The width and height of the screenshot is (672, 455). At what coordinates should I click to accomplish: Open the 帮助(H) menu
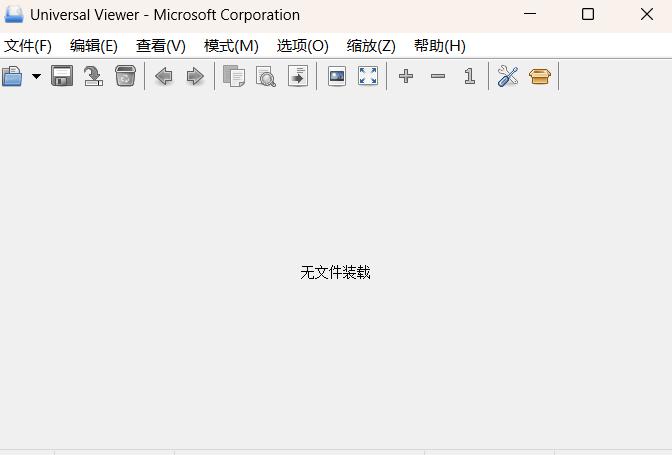440,46
